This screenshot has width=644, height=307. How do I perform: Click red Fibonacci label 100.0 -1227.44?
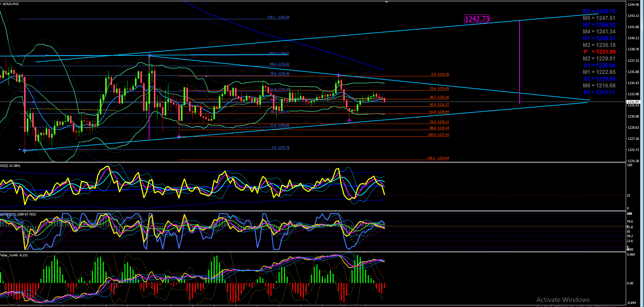438,135
